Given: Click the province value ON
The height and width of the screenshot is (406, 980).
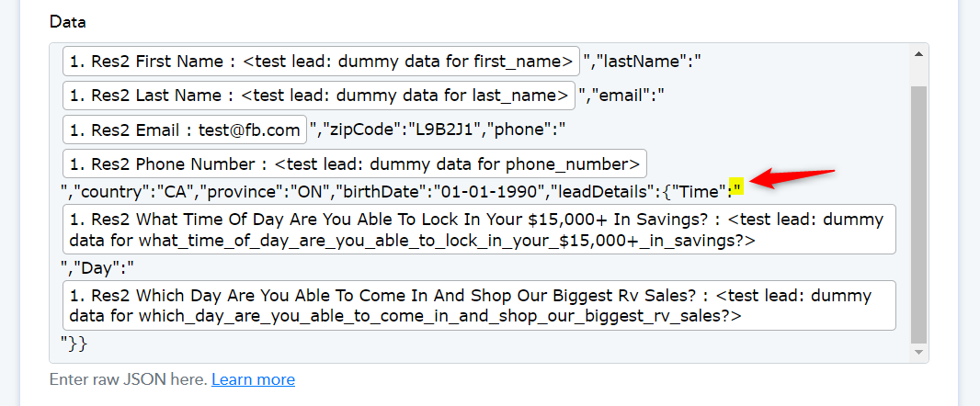Looking at the screenshot, I should click(x=309, y=191).
